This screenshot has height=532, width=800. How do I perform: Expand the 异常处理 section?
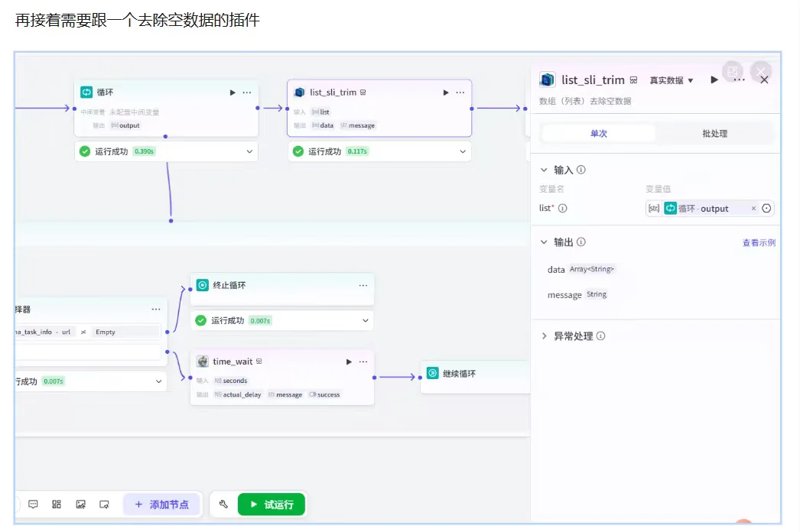coord(544,336)
